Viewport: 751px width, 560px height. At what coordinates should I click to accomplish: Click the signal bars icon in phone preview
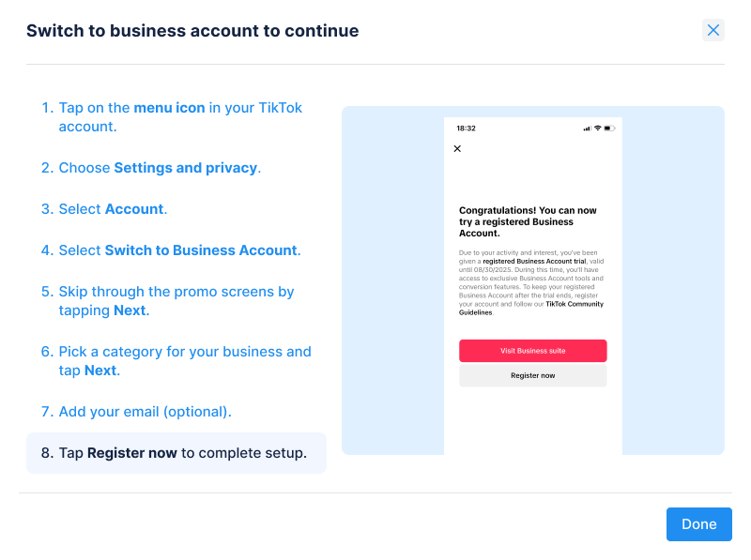click(587, 128)
